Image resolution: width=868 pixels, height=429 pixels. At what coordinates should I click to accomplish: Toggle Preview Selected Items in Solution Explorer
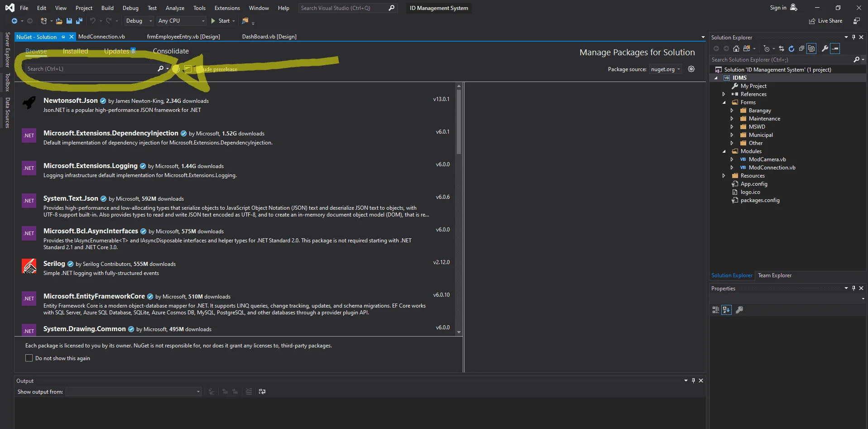click(x=835, y=48)
